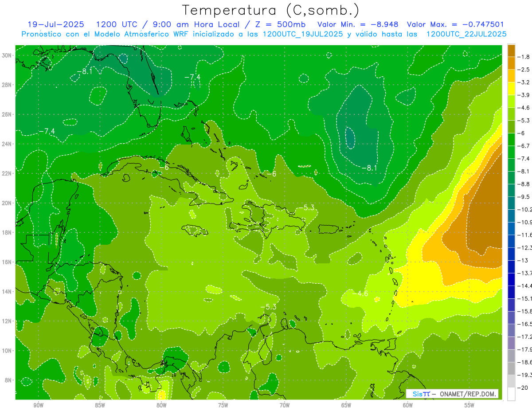The width and height of the screenshot is (532, 411).
Task: Select the date text '19-Jul-2025'
Action: [x=55, y=24]
